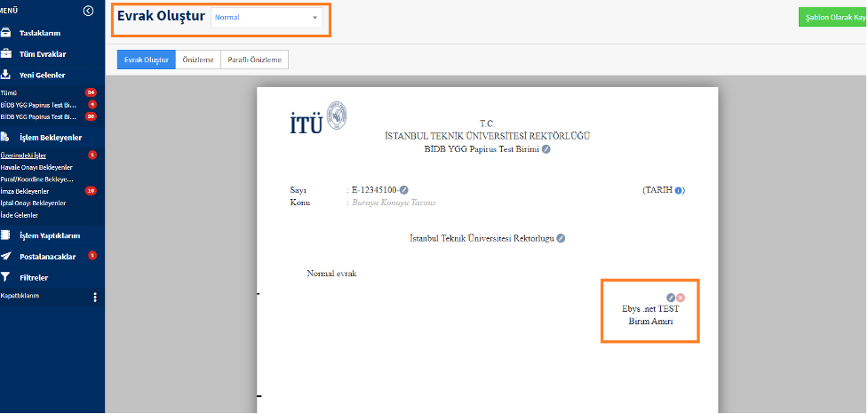Viewport: 868px width, 414px height.
Task: Open the Kapattıklarım filter
Action: click(x=20, y=296)
